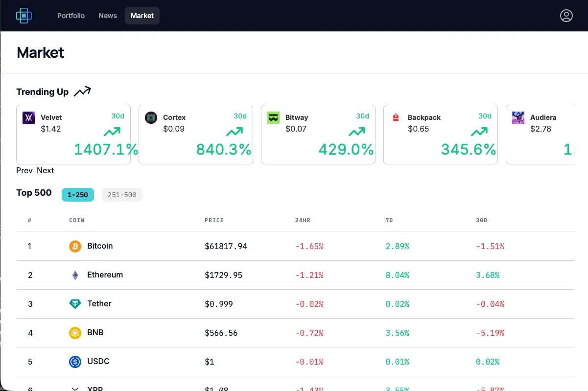
Task: Click the 840.3% Cortex gain
Action: pos(224,149)
